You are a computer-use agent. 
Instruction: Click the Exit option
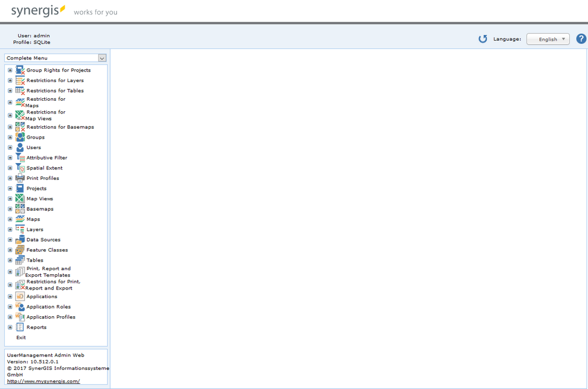[x=20, y=337]
